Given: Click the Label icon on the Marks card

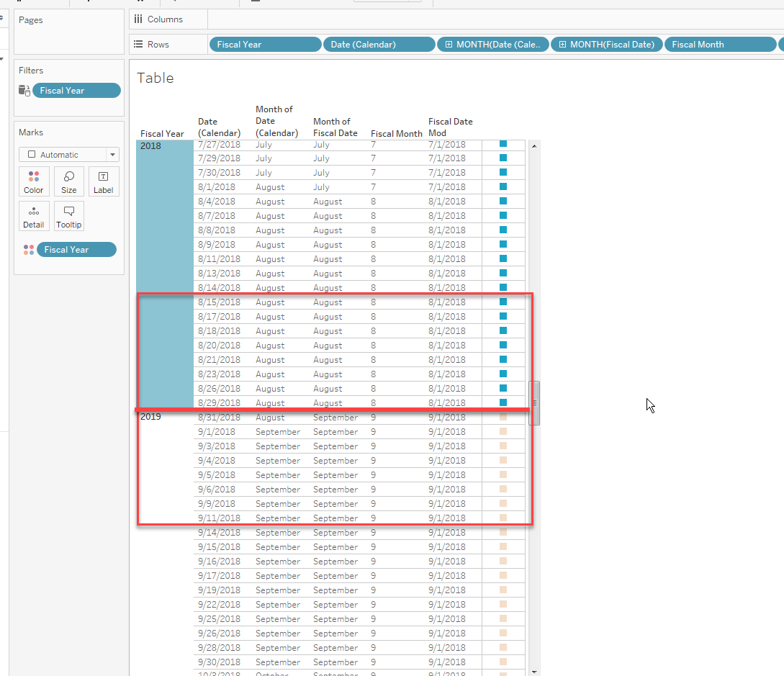Looking at the screenshot, I should [103, 181].
